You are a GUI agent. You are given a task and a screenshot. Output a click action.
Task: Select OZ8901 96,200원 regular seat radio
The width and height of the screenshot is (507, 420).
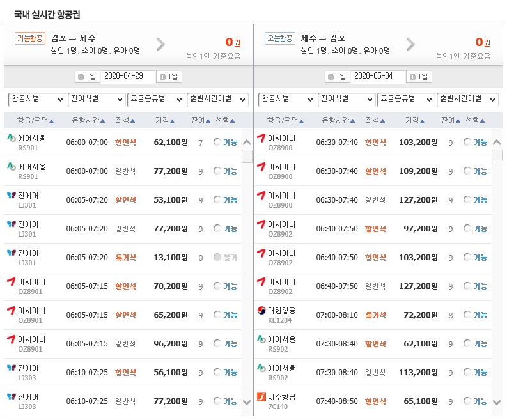(217, 343)
